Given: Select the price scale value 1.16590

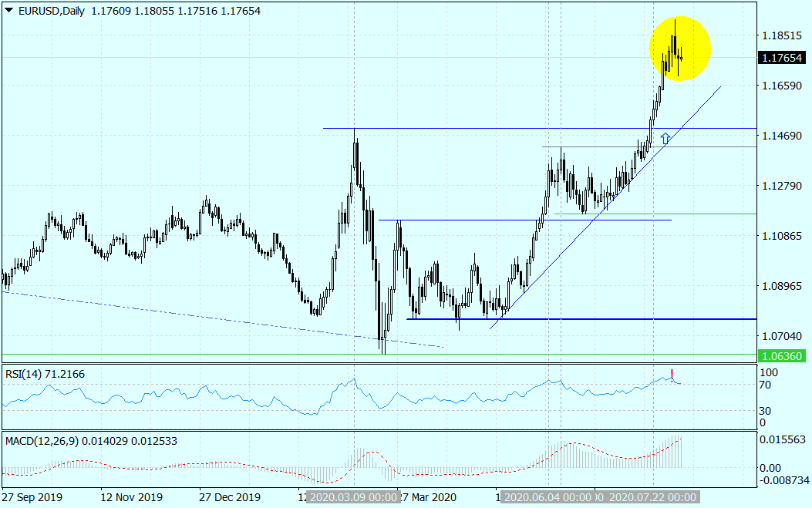Looking at the screenshot, I should (782, 86).
